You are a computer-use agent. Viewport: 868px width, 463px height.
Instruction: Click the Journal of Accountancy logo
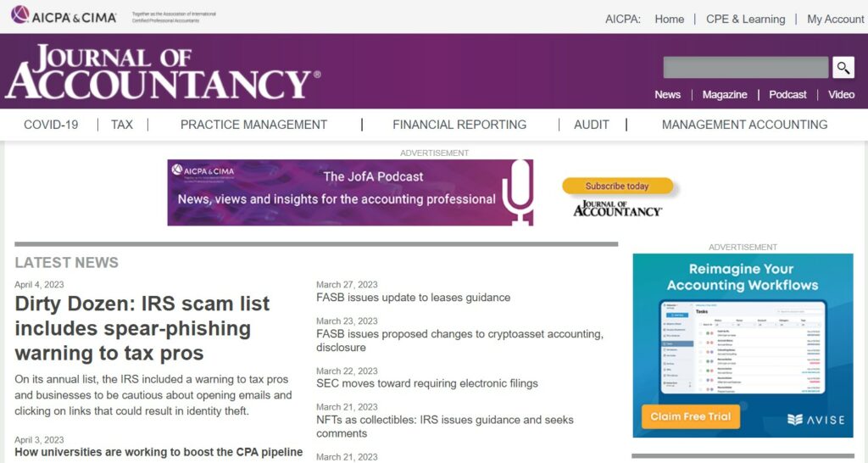tap(162, 71)
